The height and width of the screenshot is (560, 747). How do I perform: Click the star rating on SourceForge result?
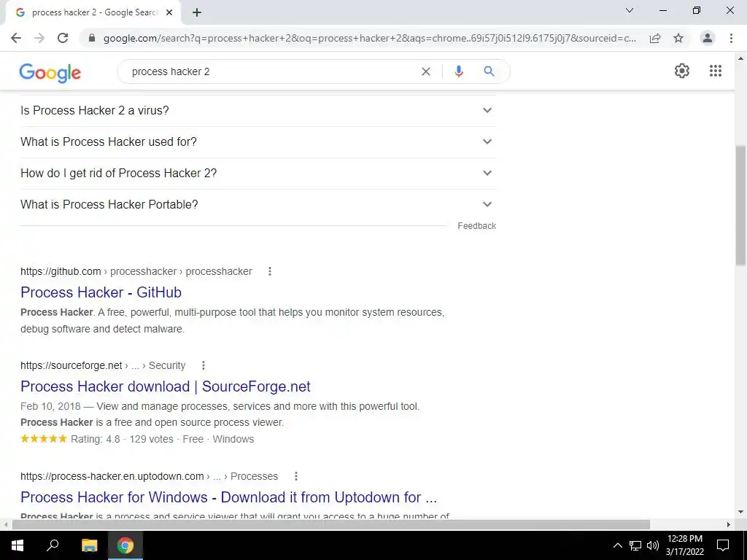[x=43, y=439]
